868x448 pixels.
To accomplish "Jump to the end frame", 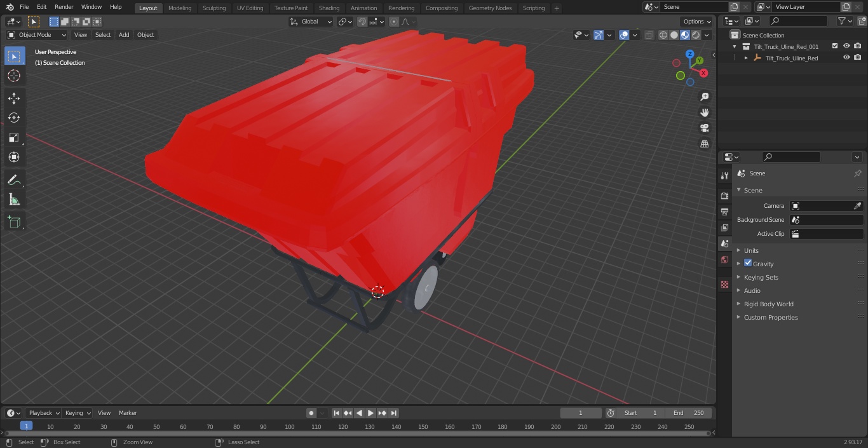I will (x=393, y=413).
